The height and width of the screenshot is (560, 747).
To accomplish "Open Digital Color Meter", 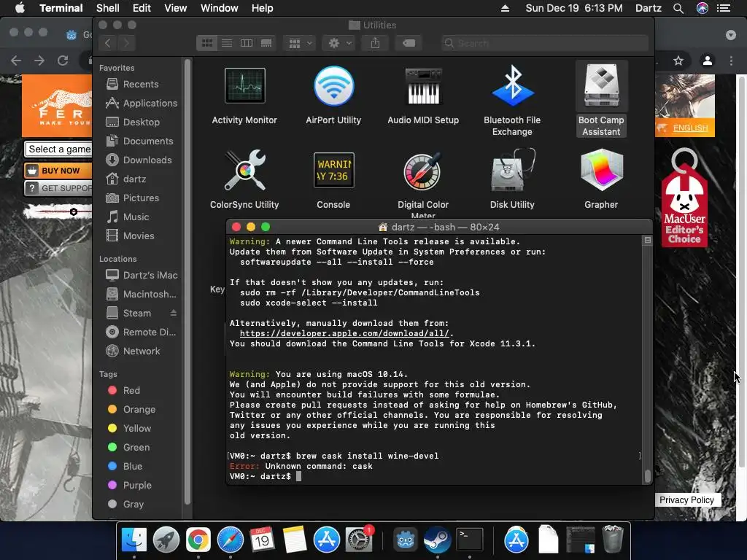I will (423, 171).
